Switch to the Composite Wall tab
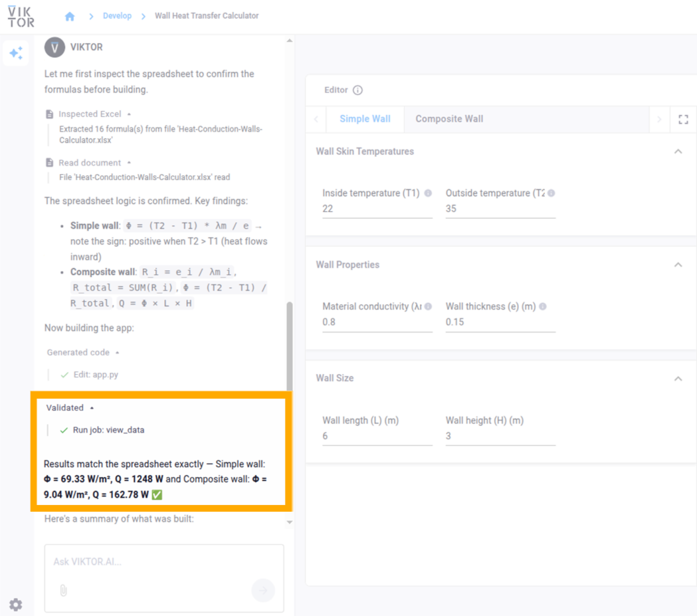 [x=449, y=119]
